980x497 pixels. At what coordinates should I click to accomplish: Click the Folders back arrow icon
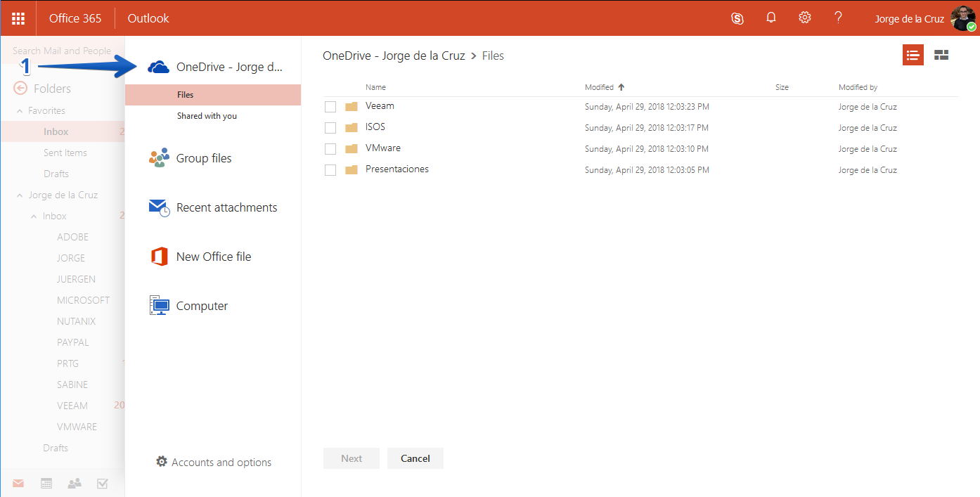pos(20,89)
